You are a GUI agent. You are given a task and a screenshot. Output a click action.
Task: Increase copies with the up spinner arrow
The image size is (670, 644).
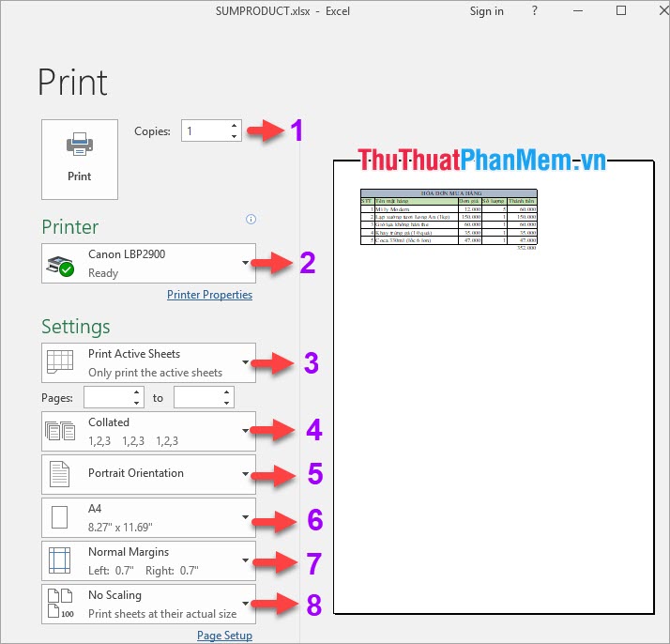(x=235, y=125)
